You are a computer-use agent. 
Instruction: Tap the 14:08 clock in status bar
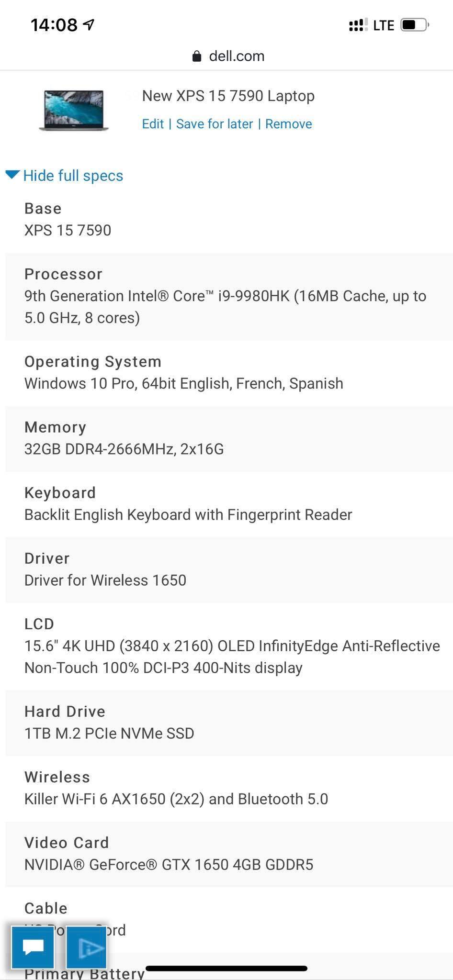[54, 25]
